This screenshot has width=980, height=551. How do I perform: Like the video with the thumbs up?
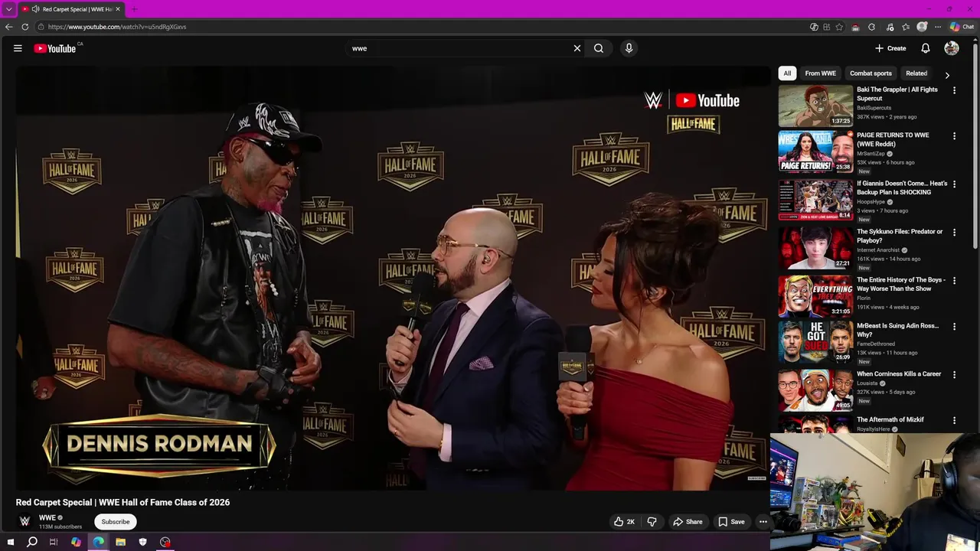click(x=624, y=522)
